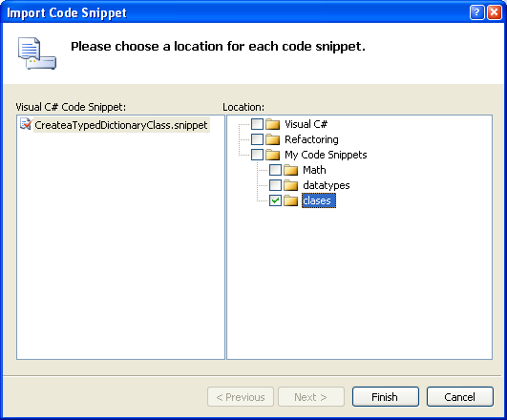Screen dimensions: 507x420
Task: Enable the datatypes location checkbox
Action: (x=275, y=185)
